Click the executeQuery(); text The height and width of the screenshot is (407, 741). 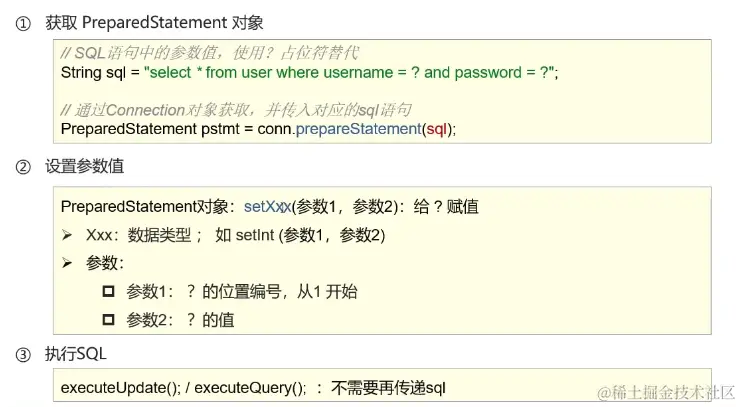point(250,388)
